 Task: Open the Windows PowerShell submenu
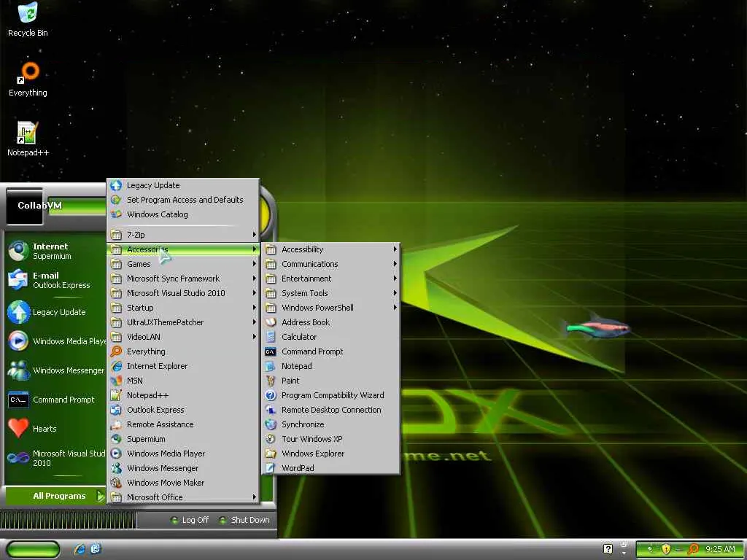[x=331, y=308]
